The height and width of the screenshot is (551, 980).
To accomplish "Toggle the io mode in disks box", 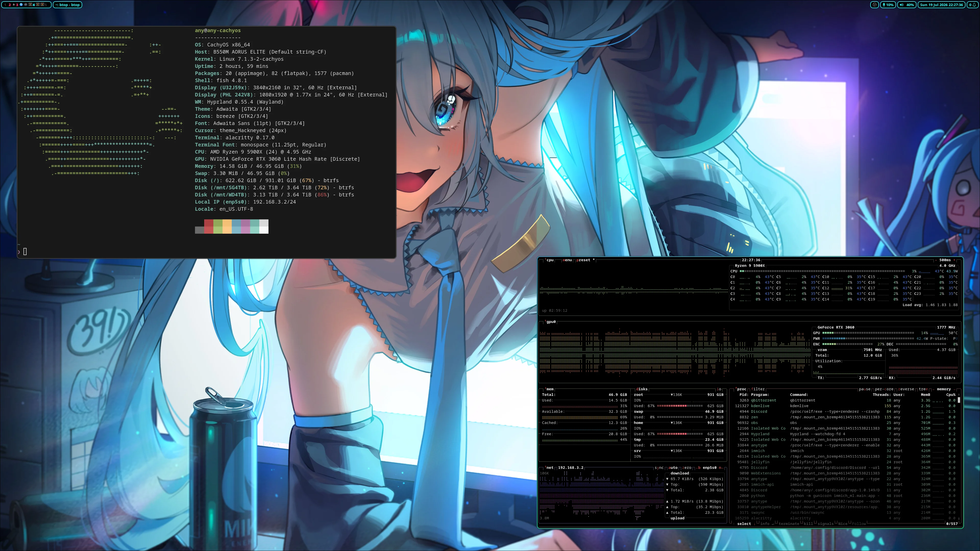I will [x=719, y=389].
